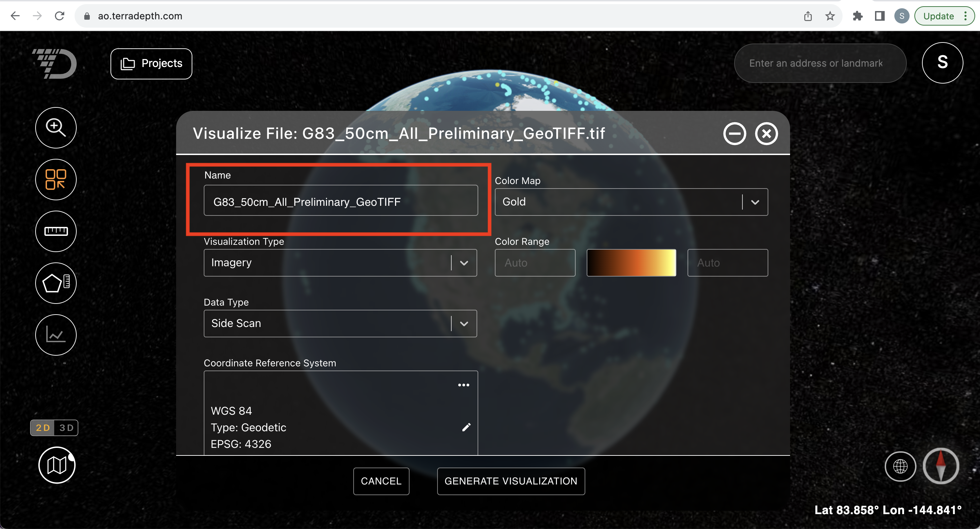Open the CRS three-dot options menu
Image resolution: width=980 pixels, height=529 pixels.
tap(463, 385)
